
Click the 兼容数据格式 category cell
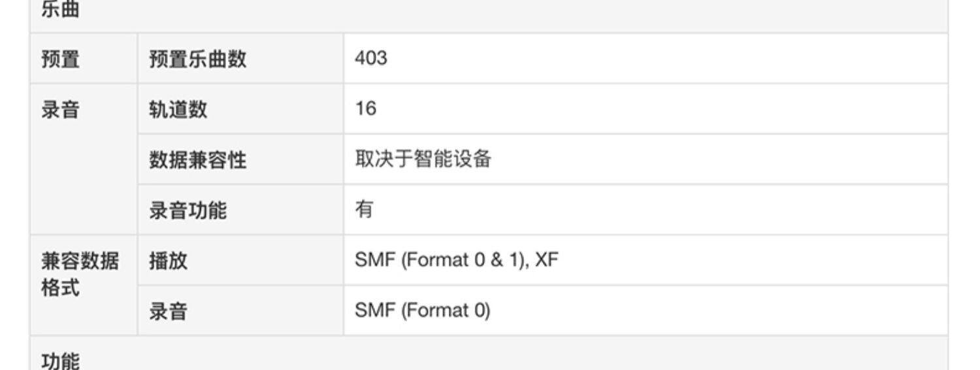(x=80, y=274)
